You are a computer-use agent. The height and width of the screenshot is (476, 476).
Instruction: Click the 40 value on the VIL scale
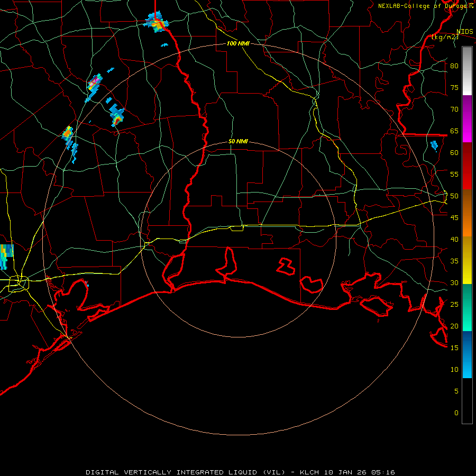pos(454,240)
